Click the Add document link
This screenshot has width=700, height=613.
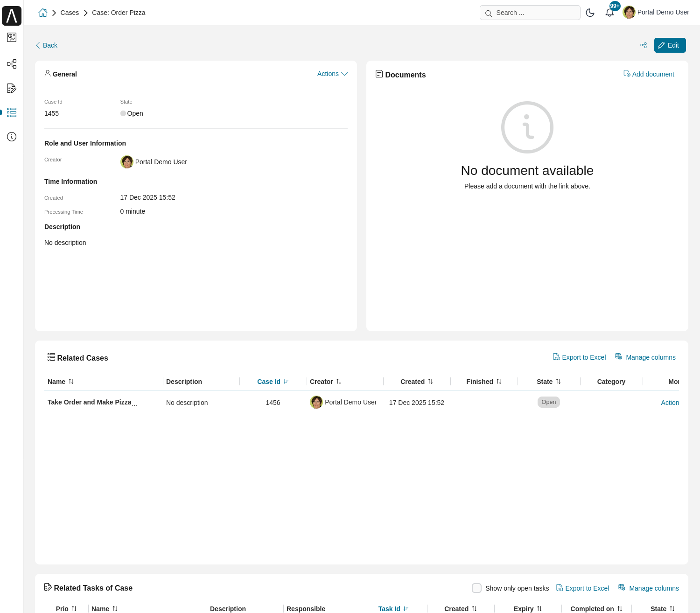coord(649,74)
